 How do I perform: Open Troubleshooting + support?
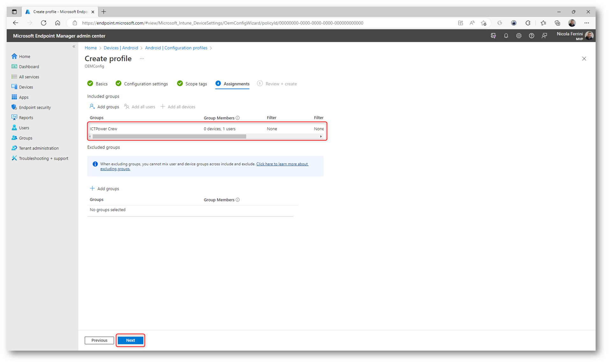(40, 158)
